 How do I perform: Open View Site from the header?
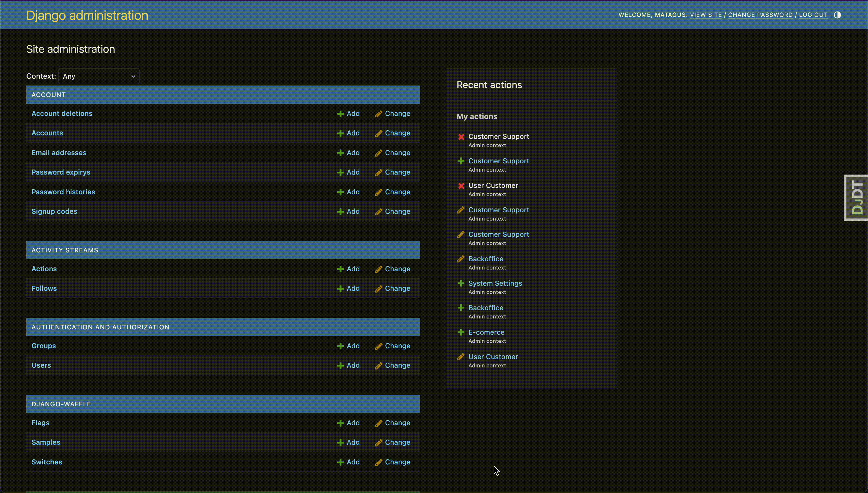tap(706, 14)
